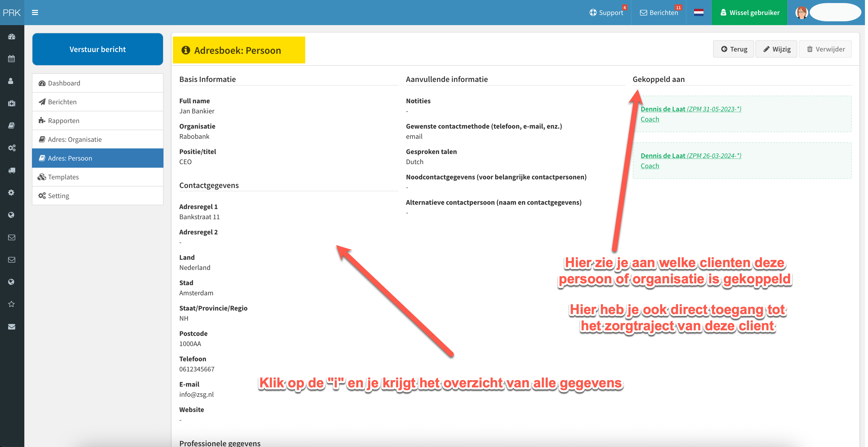Open the solid envelope icon in dark sidebar
868x447 pixels.
coord(12,327)
